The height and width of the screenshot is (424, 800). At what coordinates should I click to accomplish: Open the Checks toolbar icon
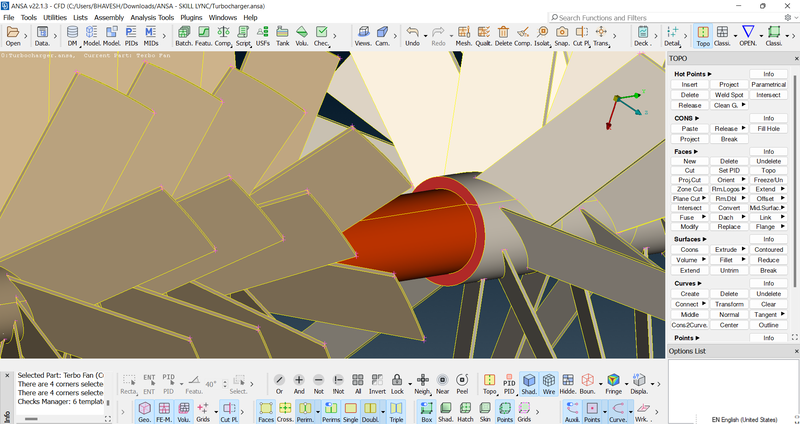321,36
